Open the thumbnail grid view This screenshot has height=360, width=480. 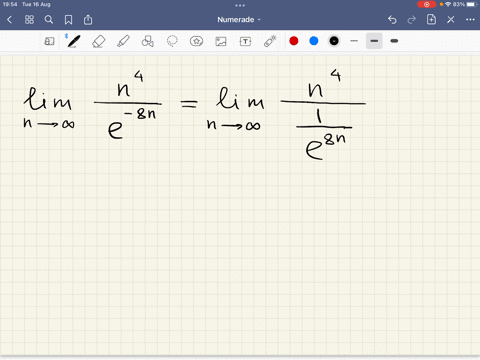tap(29, 20)
